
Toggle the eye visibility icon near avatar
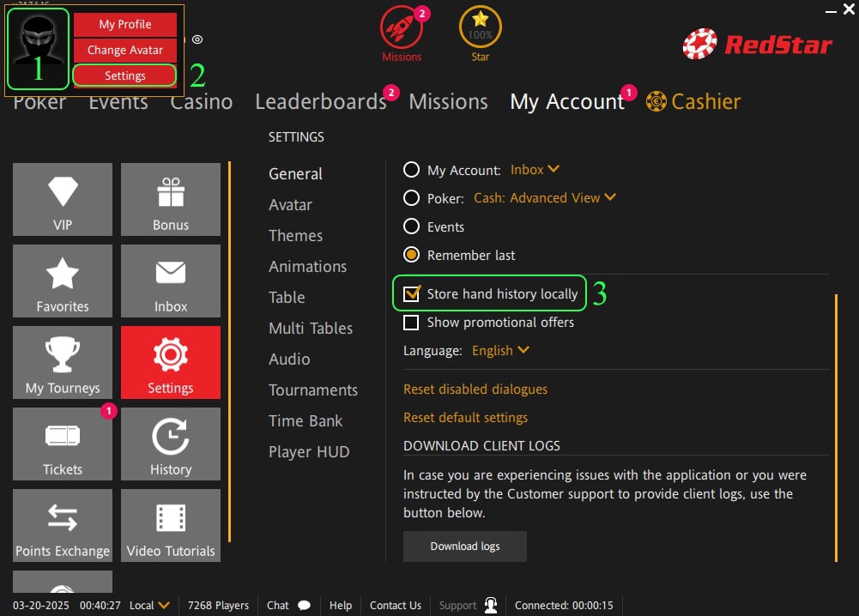pos(197,39)
